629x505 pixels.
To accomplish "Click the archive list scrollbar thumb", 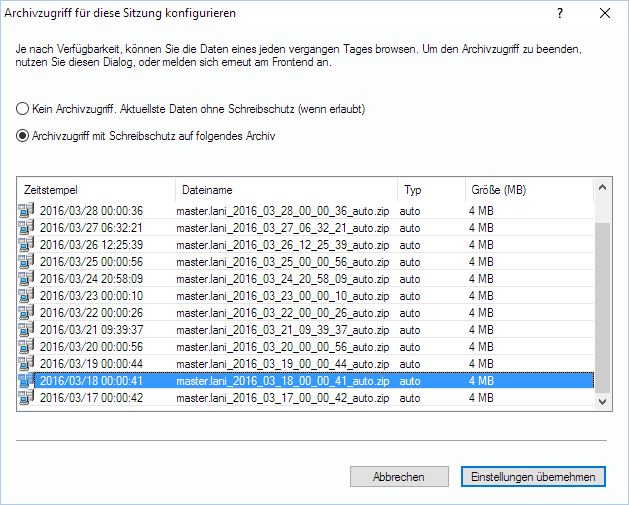I will pyautogui.click(x=603, y=308).
